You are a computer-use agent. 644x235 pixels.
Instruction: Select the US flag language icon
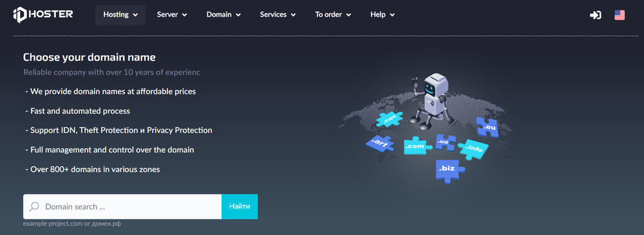click(x=620, y=15)
